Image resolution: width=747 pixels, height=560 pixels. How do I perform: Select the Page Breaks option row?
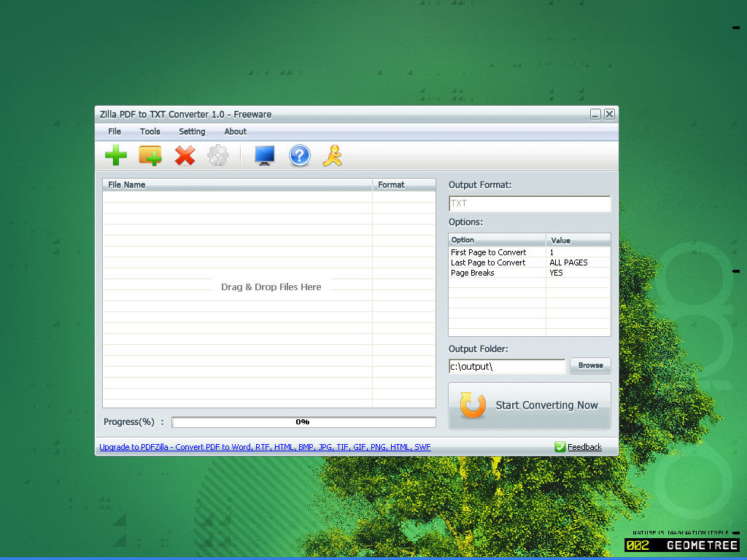point(530,273)
